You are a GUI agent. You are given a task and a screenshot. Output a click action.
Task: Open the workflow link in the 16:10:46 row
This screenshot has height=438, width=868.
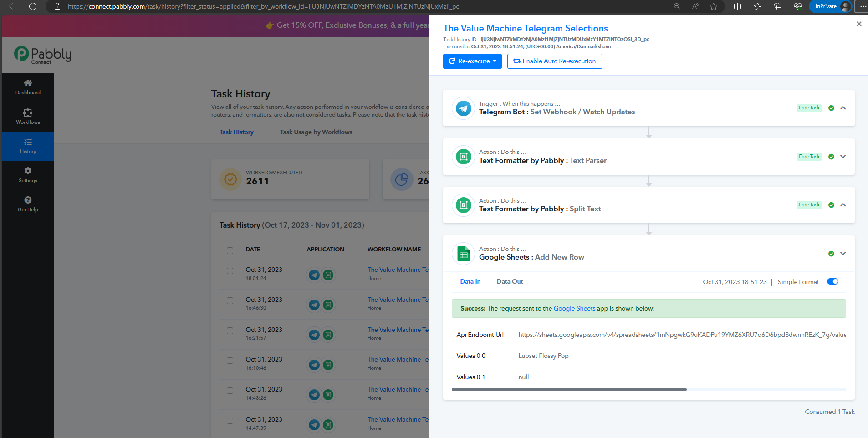coord(398,359)
